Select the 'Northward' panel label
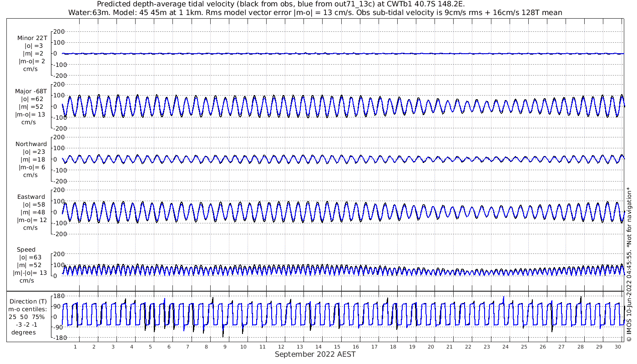This screenshot has width=637, height=364. [31, 144]
